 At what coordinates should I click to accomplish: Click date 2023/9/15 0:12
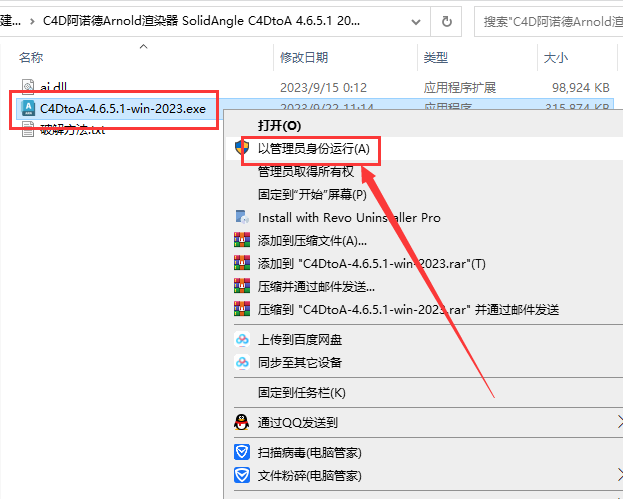[x=323, y=87]
